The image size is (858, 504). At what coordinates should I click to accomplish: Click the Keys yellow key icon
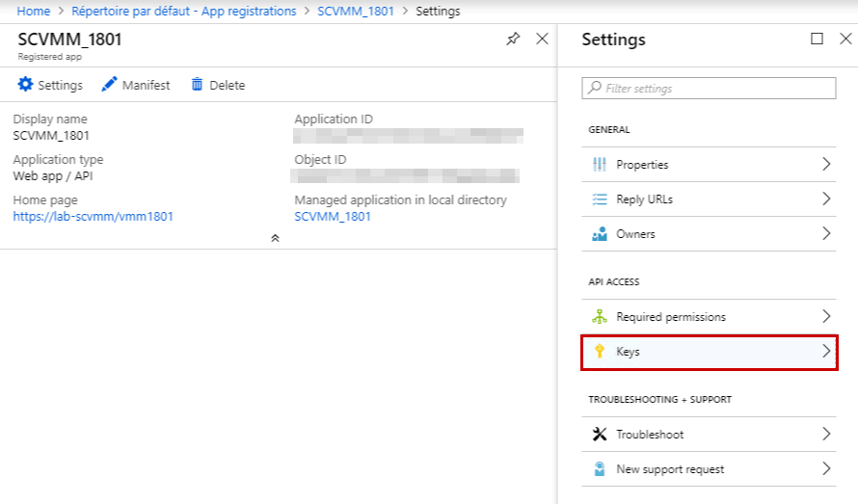point(600,352)
